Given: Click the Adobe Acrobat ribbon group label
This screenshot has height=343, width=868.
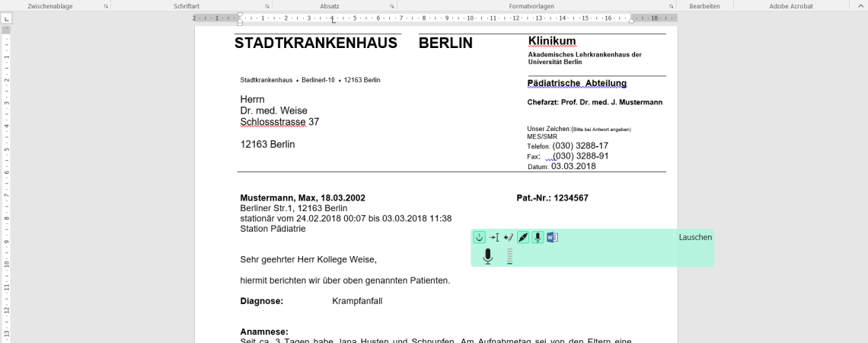Looking at the screenshot, I should 790,6.
